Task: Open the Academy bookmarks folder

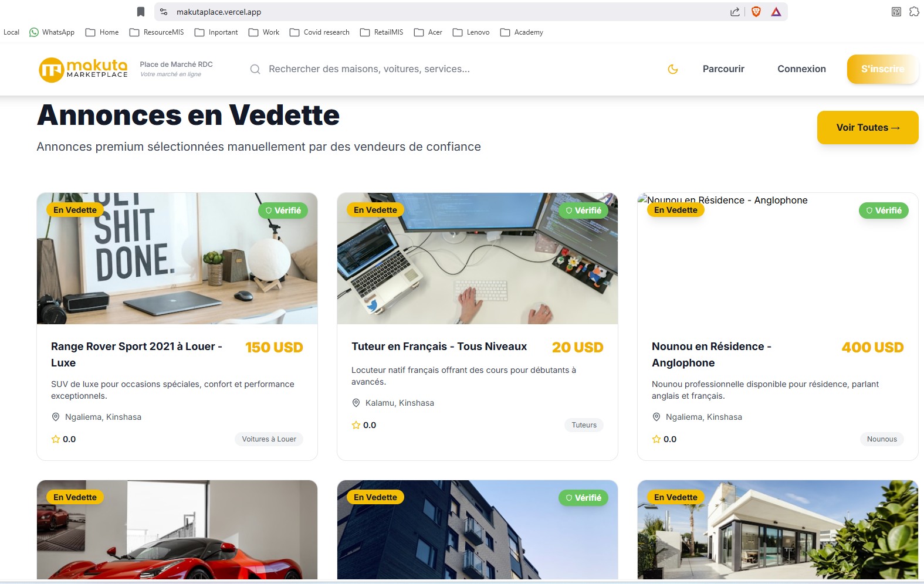Action: pos(522,32)
